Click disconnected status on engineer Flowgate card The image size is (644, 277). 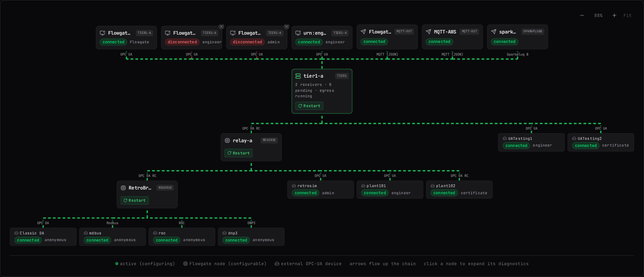point(182,42)
